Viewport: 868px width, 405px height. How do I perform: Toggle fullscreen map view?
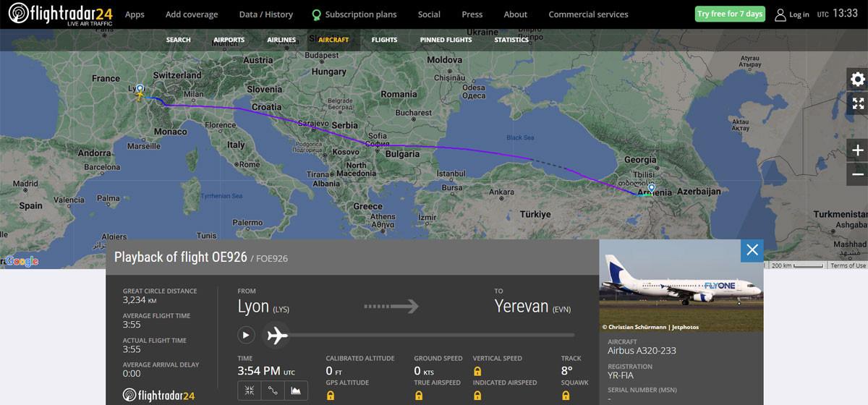click(x=858, y=103)
